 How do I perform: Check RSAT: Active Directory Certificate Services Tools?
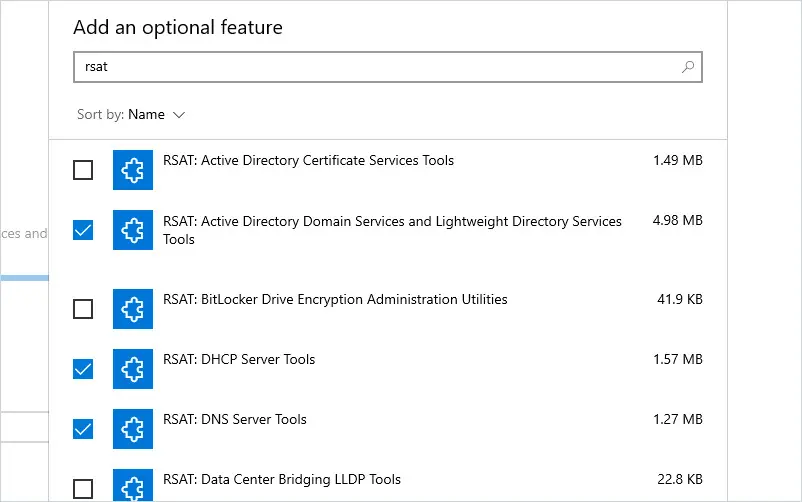coord(83,170)
